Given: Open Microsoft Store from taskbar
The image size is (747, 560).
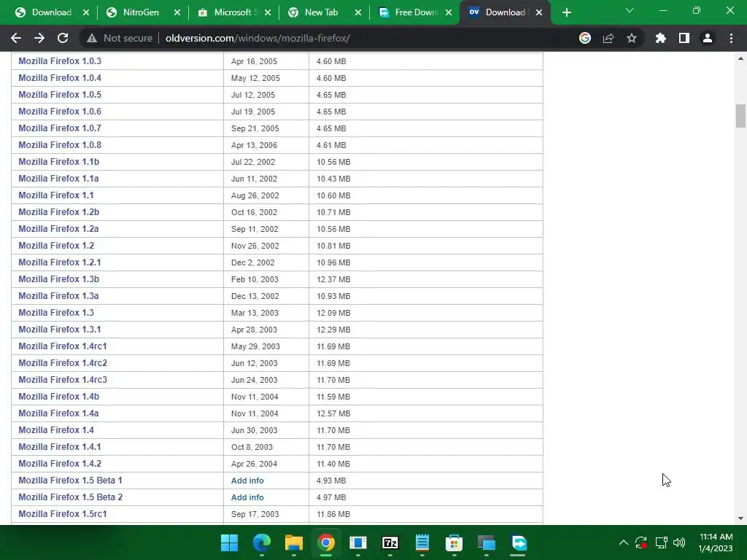Looking at the screenshot, I should pos(454,542).
